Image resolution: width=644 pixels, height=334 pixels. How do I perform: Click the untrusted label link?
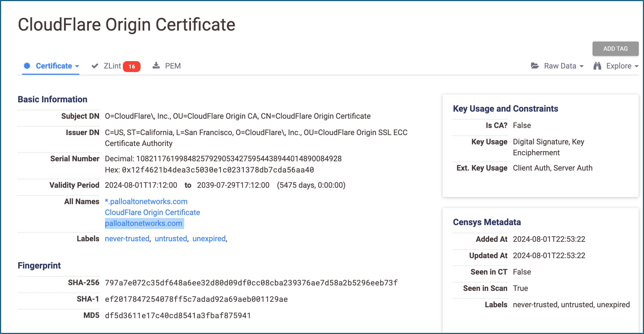tap(171, 239)
